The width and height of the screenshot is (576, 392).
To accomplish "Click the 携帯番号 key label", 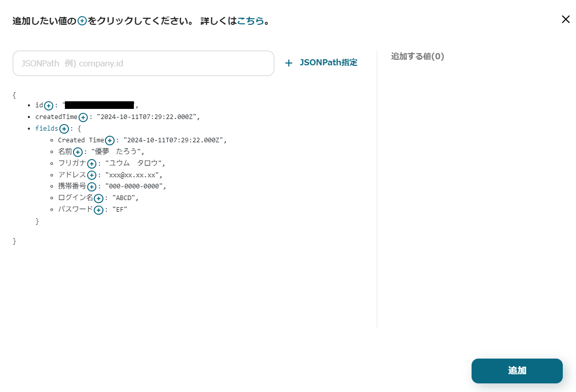I will pyautogui.click(x=72, y=186).
